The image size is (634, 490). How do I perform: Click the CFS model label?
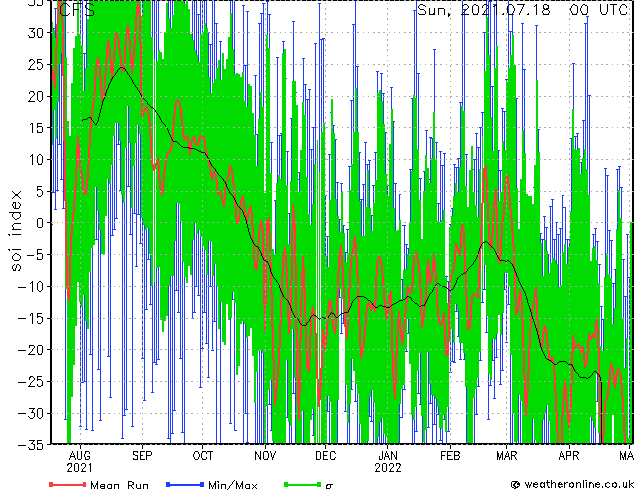tap(77, 10)
